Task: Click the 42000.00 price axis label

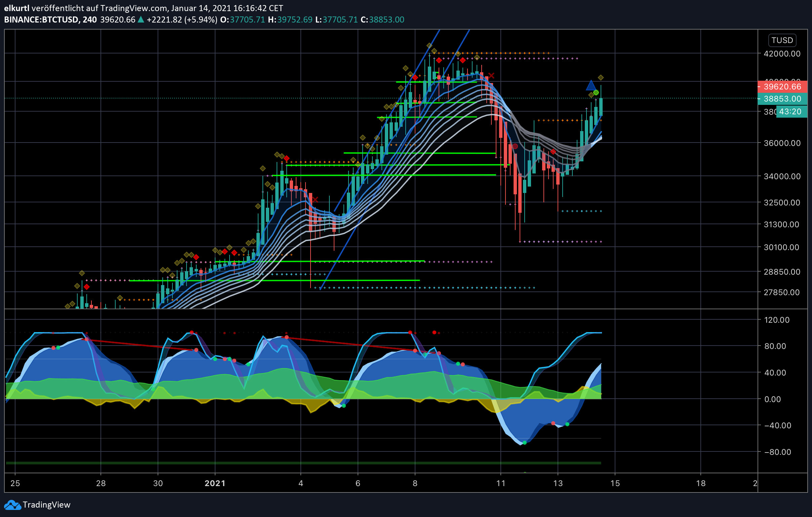Action: pyautogui.click(x=782, y=54)
